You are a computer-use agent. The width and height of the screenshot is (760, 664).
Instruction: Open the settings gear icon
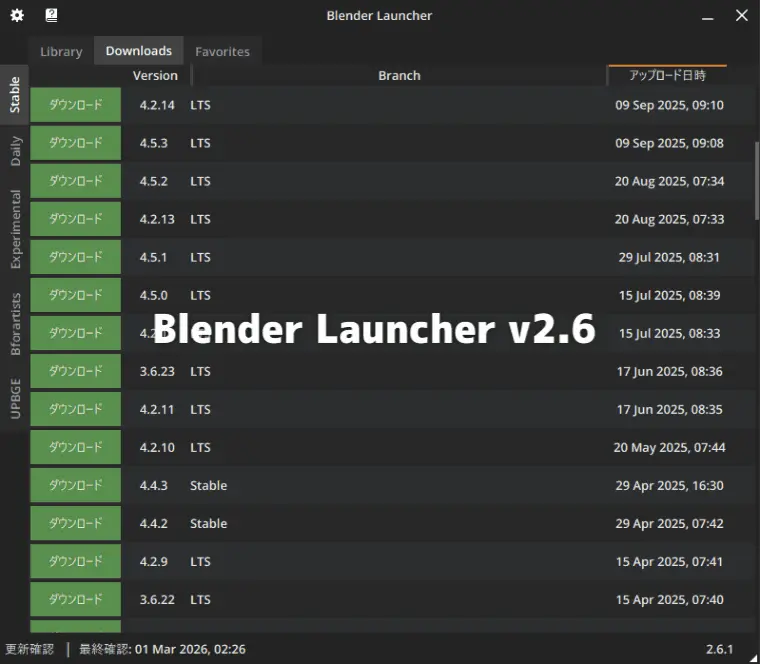[x=17, y=15]
